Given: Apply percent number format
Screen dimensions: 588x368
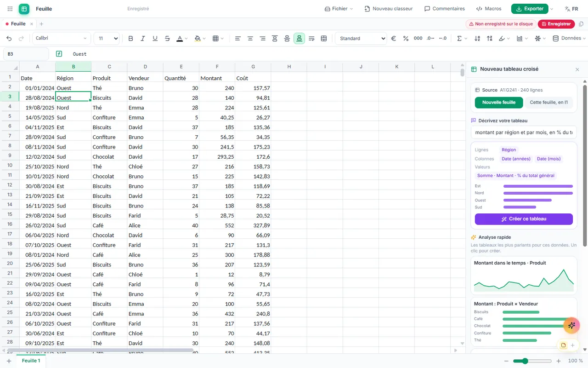Looking at the screenshot, I should [406, 39].
